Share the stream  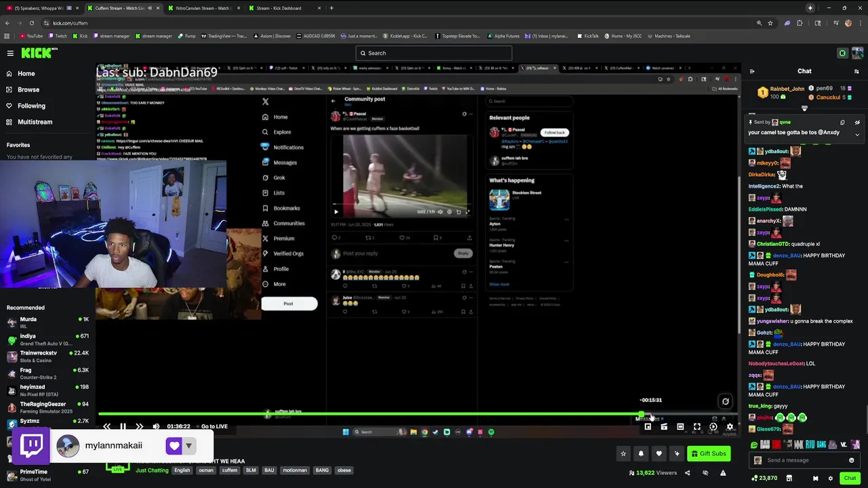tap(687, 473)
